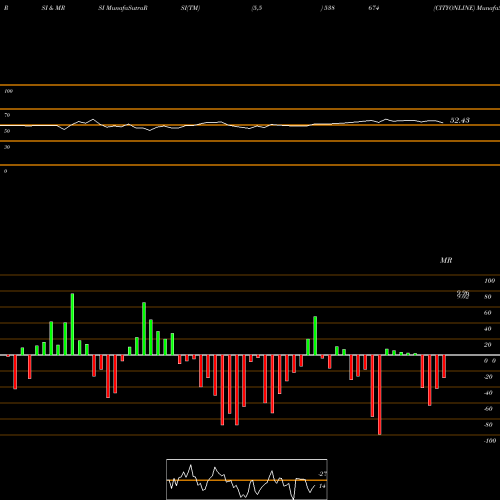This screenshot has width=500, height=500.
Task: Click the MR axis label -80
Action: [488, 425]
